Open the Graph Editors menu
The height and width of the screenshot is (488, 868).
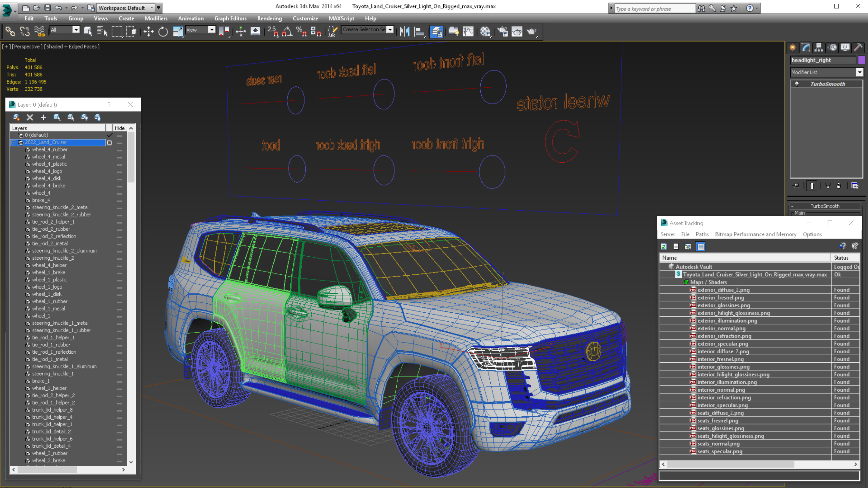tap(231, 18)
